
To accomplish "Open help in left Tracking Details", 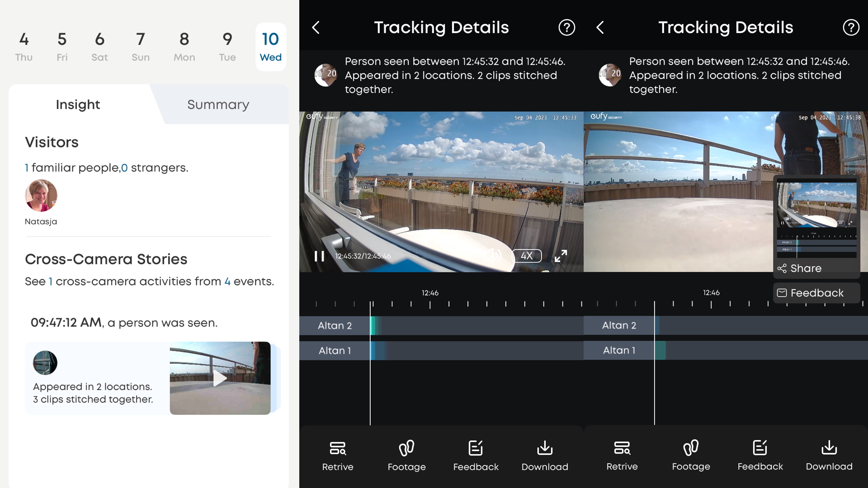I will (566, 28).
